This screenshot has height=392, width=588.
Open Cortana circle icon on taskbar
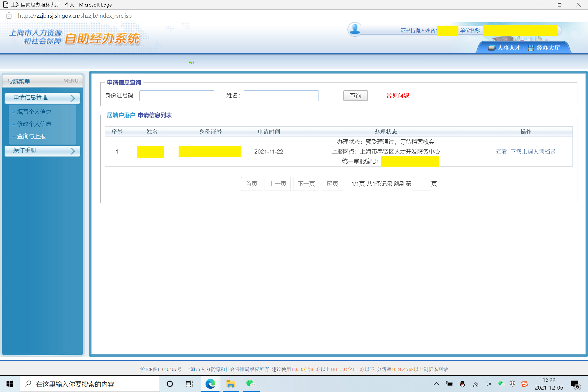170,384
